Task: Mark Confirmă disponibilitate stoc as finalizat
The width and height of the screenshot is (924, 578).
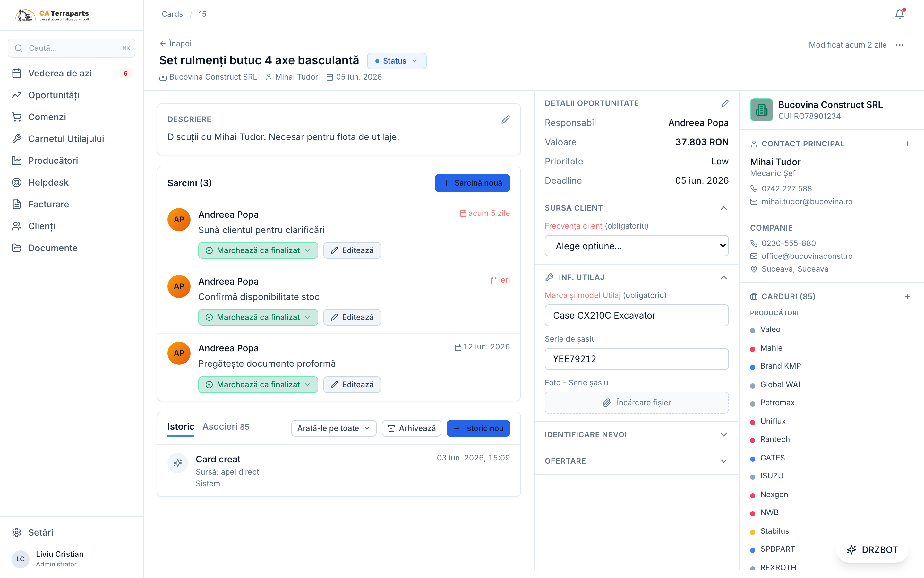Action: click(x=258, y=317)
